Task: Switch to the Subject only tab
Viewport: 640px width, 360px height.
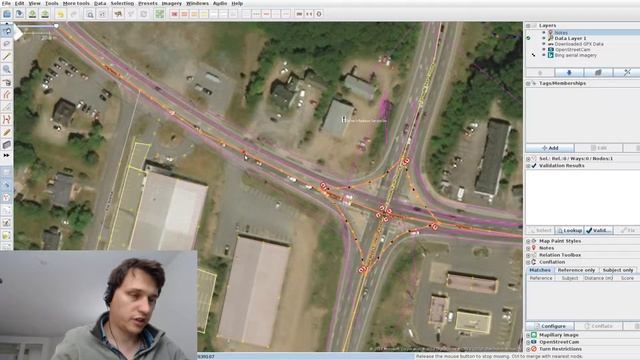Action: click(x=618, y=270)
